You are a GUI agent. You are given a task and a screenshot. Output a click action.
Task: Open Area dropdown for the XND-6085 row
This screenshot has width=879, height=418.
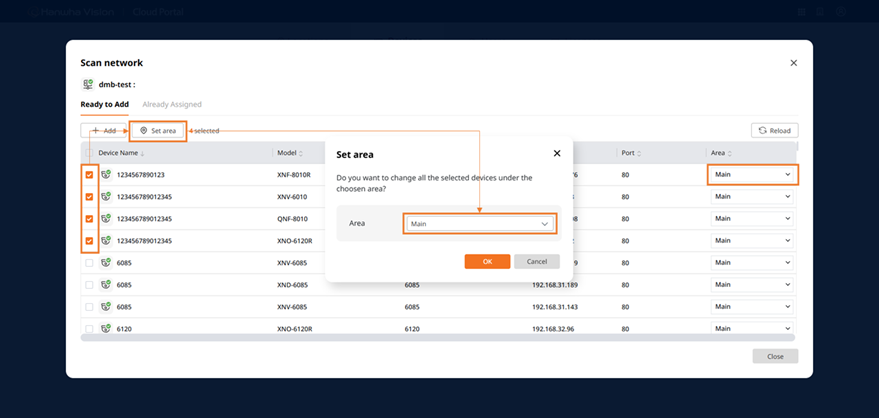pos(752,285)
